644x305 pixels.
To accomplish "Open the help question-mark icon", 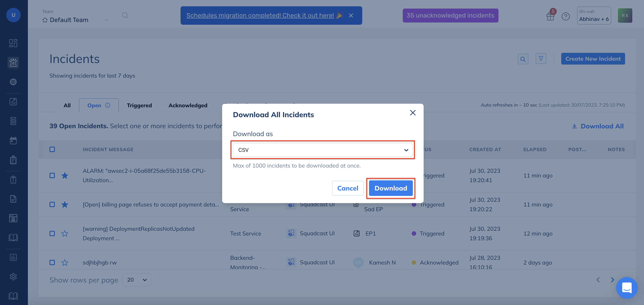I will tap(566, 16).
